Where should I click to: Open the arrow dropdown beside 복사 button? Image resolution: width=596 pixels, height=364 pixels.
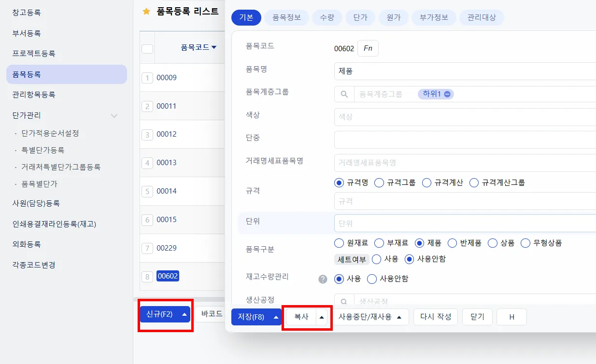(x=322, y=317)
